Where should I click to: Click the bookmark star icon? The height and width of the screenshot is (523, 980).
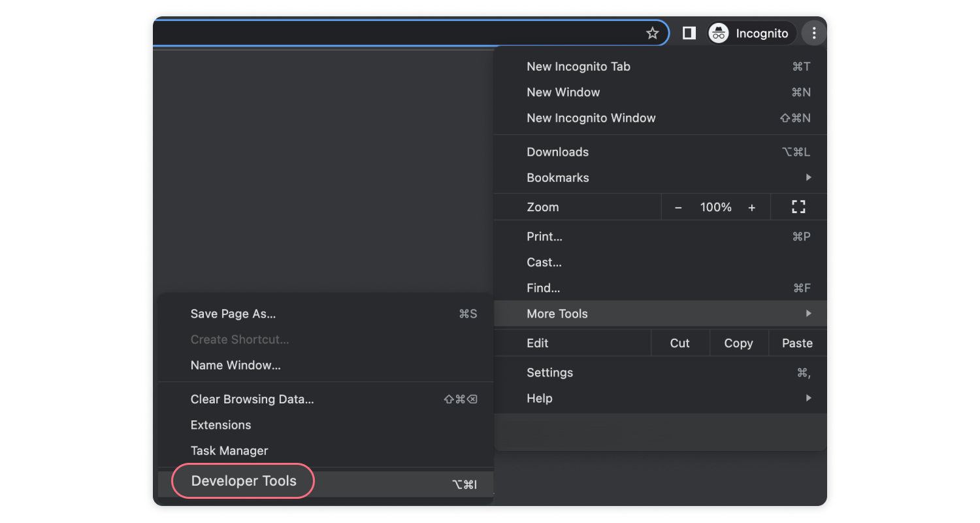652,33
